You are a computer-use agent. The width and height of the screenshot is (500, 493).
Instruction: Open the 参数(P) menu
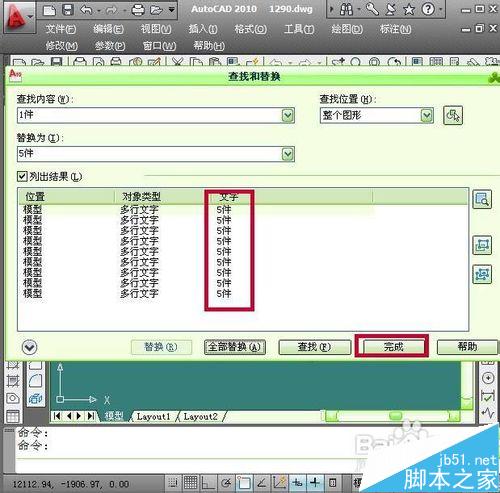coord(110,45)
